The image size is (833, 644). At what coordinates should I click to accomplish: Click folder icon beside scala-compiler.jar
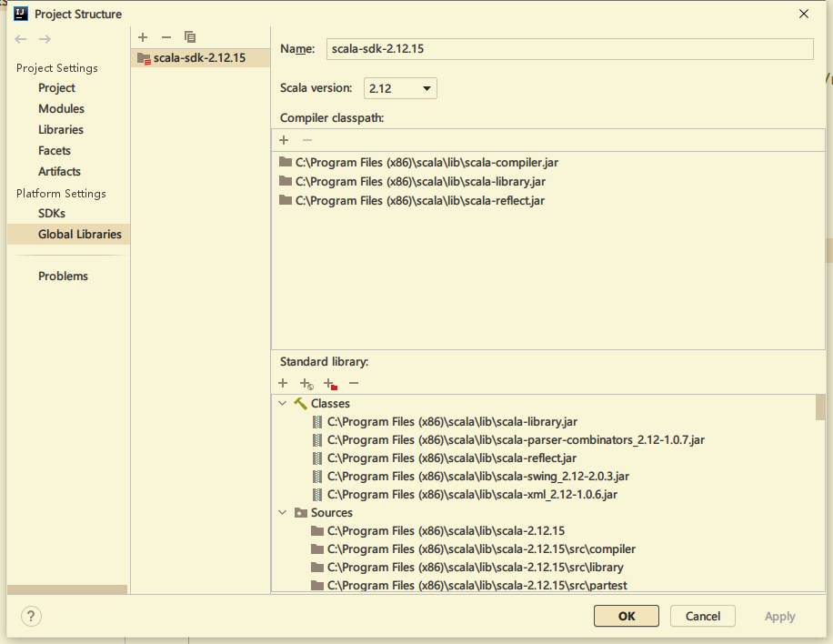coord(286,162)
